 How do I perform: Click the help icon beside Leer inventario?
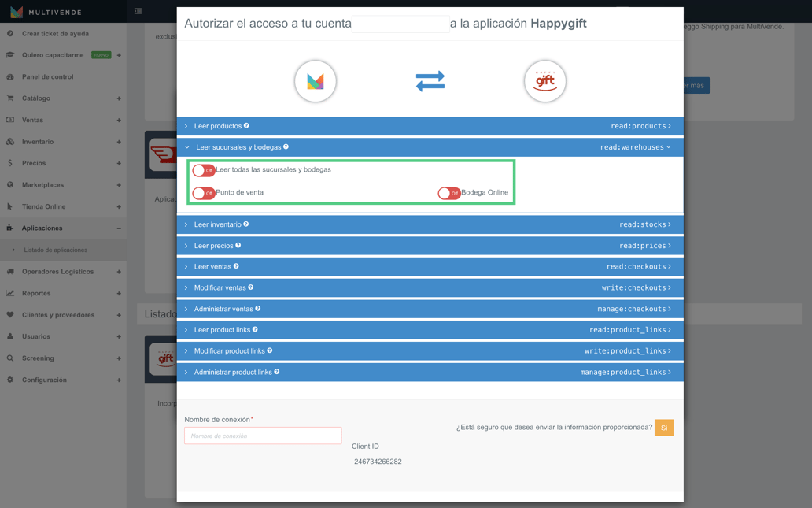(x=246, y=224)
